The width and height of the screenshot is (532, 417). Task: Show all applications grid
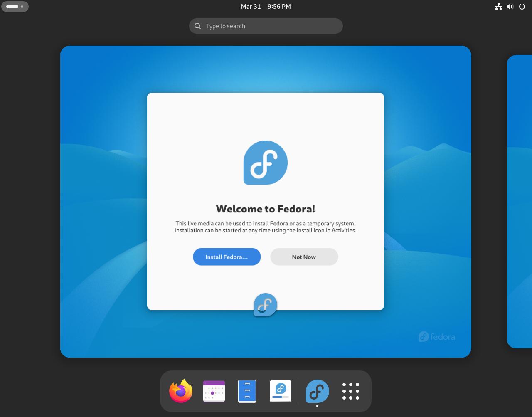(x=351, y=391)
